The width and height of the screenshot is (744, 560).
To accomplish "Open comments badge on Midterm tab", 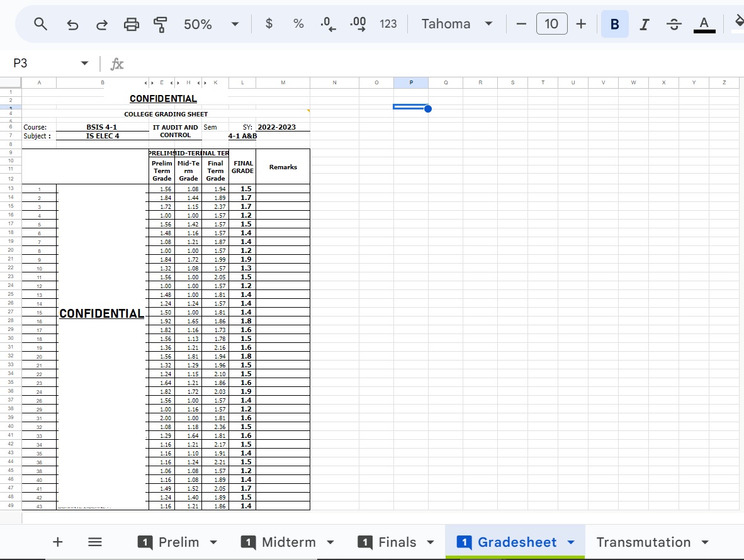I will pyautogui.click(x=249, y=542).
